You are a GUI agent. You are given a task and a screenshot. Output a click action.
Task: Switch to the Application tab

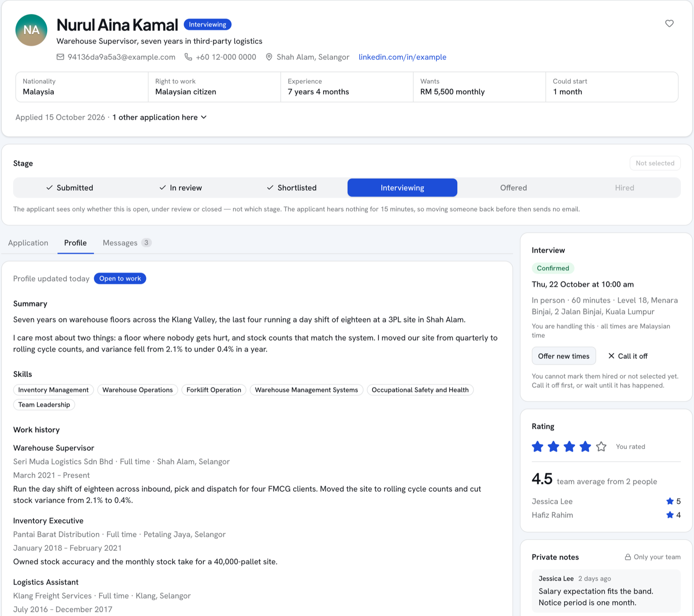(x=28, y=243)
